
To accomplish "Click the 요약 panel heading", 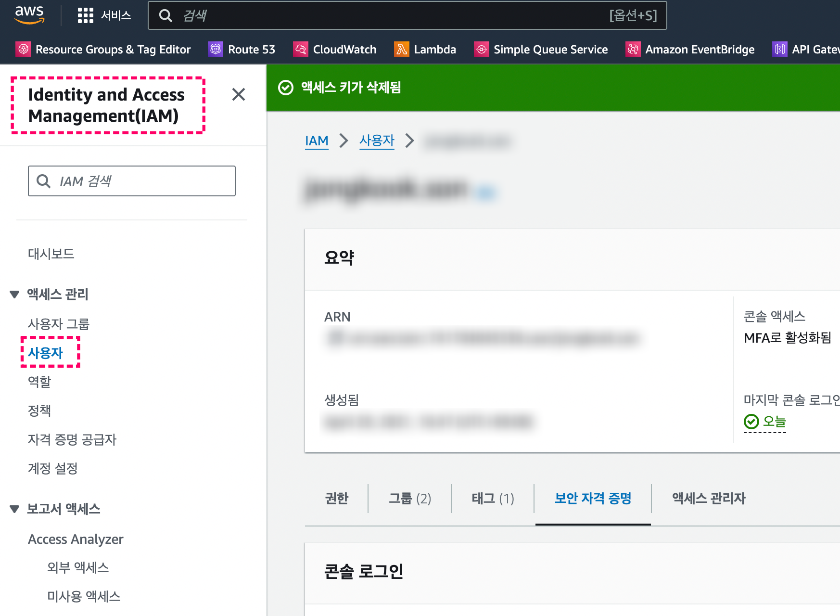I will pyautogui.click(x=339, y=257).
